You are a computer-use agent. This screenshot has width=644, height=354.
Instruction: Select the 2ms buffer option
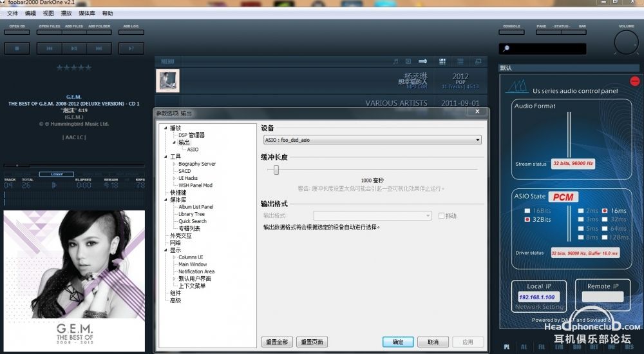click(x=581, y=210)
